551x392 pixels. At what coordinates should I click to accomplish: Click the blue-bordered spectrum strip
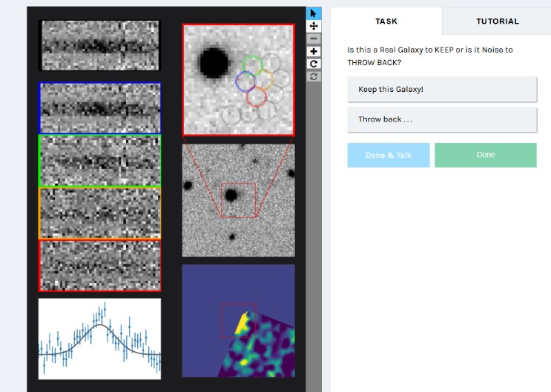pos(99,108)
